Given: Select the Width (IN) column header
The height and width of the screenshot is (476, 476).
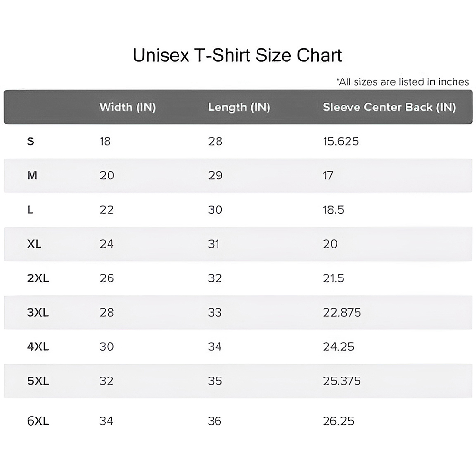Looking at the screenshot, I should coord(128,107).
